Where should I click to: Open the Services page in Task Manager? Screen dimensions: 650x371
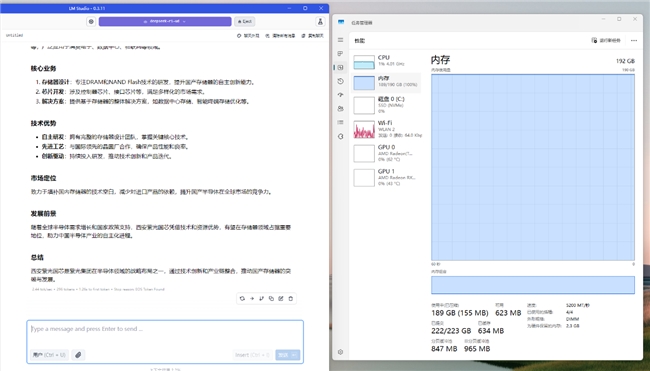tap(340, 136)
